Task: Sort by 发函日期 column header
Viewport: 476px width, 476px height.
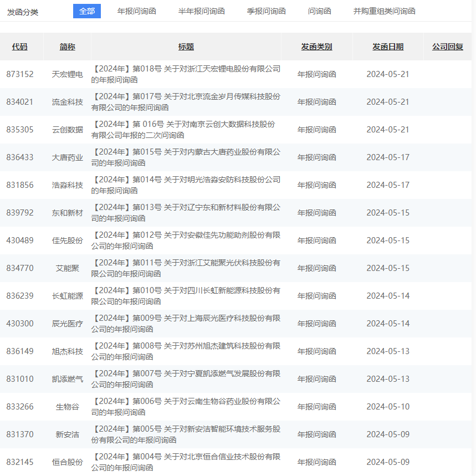Action: pos(388,47)
